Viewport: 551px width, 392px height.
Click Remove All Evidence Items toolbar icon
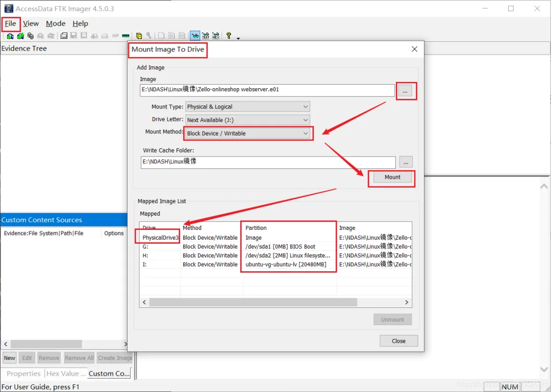pyautogui.click(x=51, y=36)
